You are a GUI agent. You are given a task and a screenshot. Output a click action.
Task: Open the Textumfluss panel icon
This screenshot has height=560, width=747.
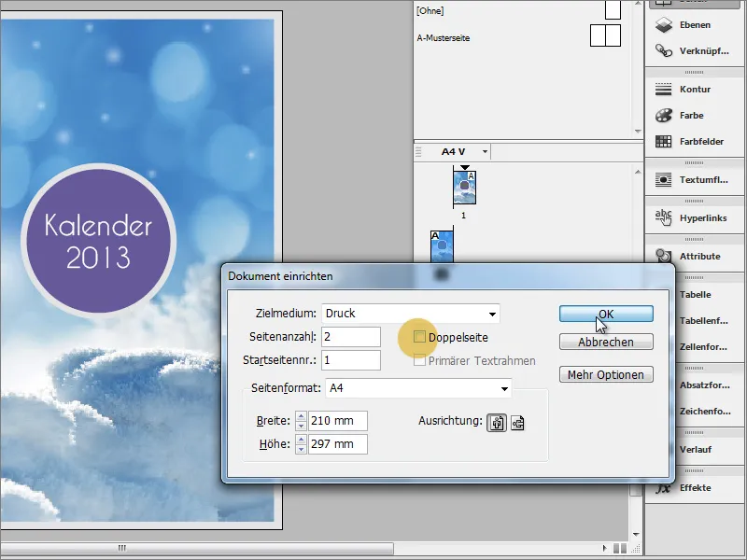click(x=664, y=179)
